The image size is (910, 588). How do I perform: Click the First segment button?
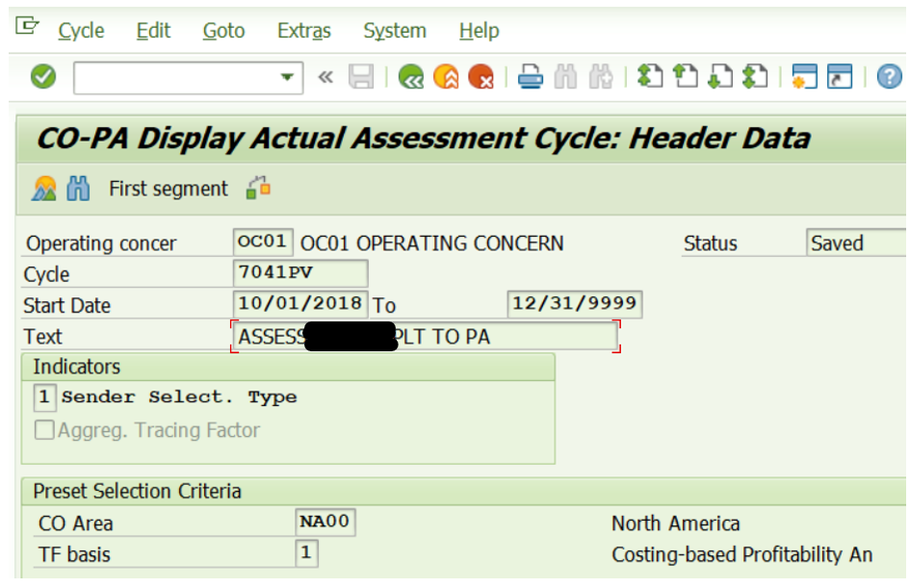point(169,189)
